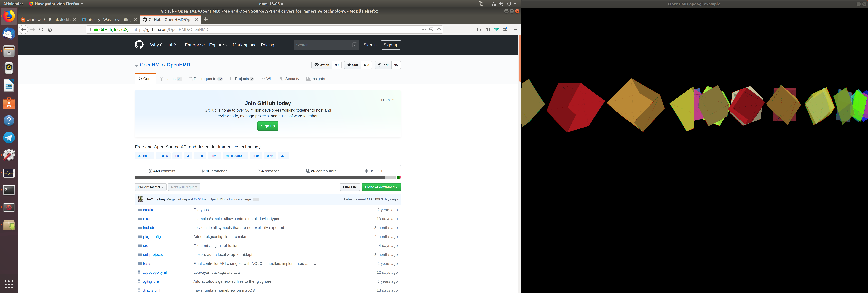Watch the OpenHMD repository
This screenshot has width=868, height=293.
pyautogui.click(x=322, y=65)
